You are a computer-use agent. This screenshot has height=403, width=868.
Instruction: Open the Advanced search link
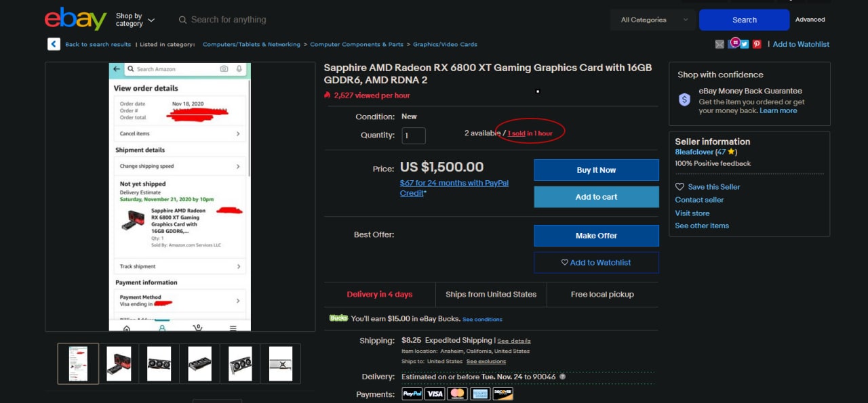810,20
